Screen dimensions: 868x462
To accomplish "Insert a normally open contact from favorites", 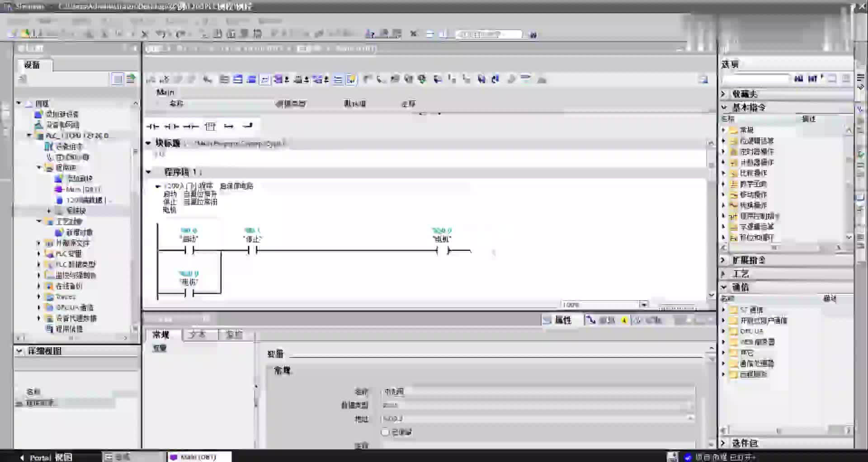I will click(152, 127).
